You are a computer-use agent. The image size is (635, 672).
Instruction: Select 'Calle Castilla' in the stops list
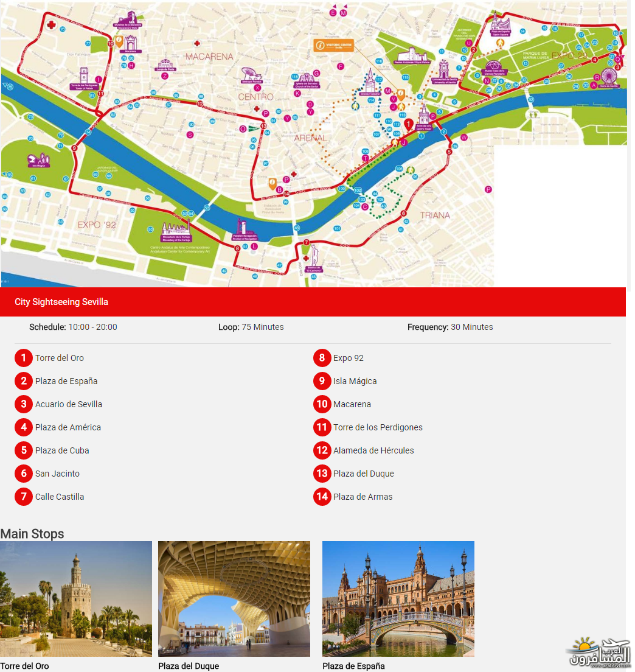tap(60, 497)
